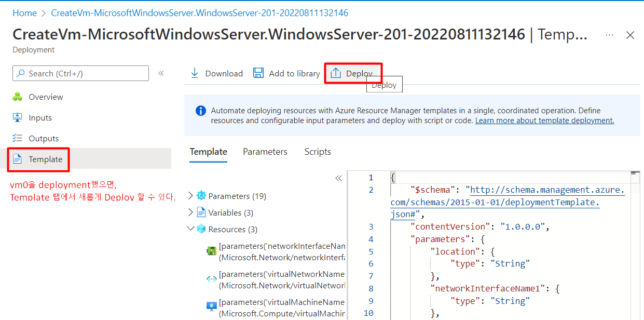
Task: Select the virtualNetworkName resource row
Action: tap(276, 279)
